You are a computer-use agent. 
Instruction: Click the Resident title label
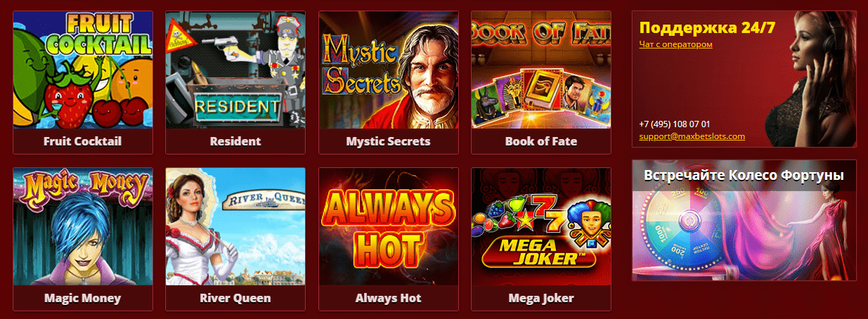pyautogui.click(x=235, y=141)
